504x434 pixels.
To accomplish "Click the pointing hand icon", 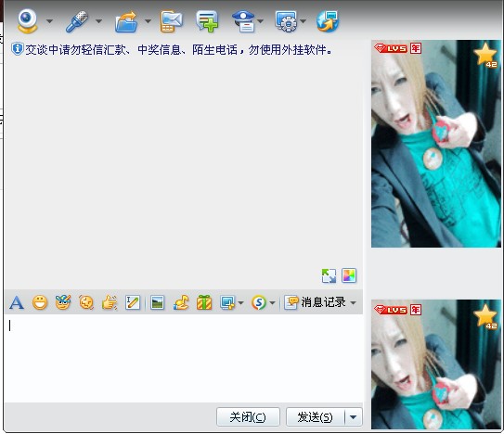I will tap(110, 302).
